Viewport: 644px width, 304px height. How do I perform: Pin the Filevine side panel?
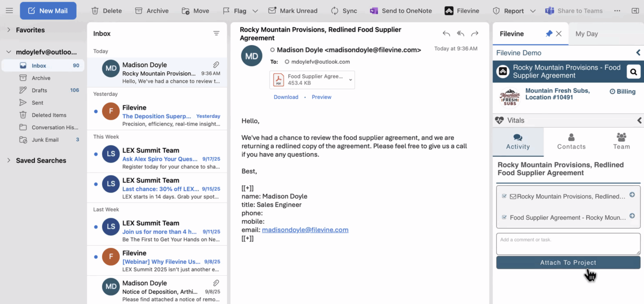[549, 34]
